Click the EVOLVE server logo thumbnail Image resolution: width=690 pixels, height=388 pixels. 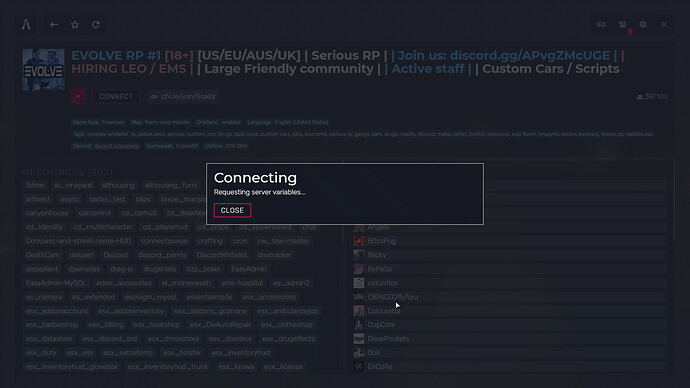click(x=43, y=70)
